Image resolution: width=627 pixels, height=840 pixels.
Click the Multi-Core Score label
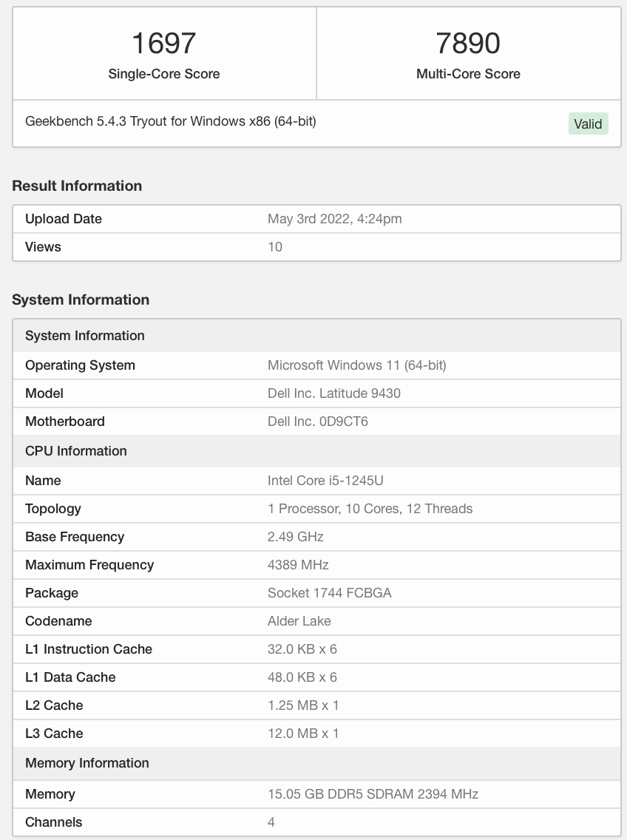coord(468,74)
